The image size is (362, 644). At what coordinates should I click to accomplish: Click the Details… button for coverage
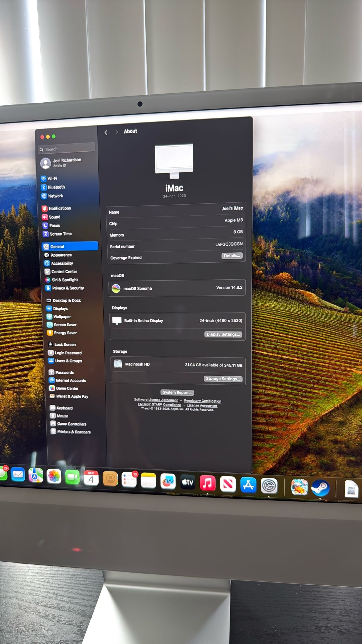[232, 256]
